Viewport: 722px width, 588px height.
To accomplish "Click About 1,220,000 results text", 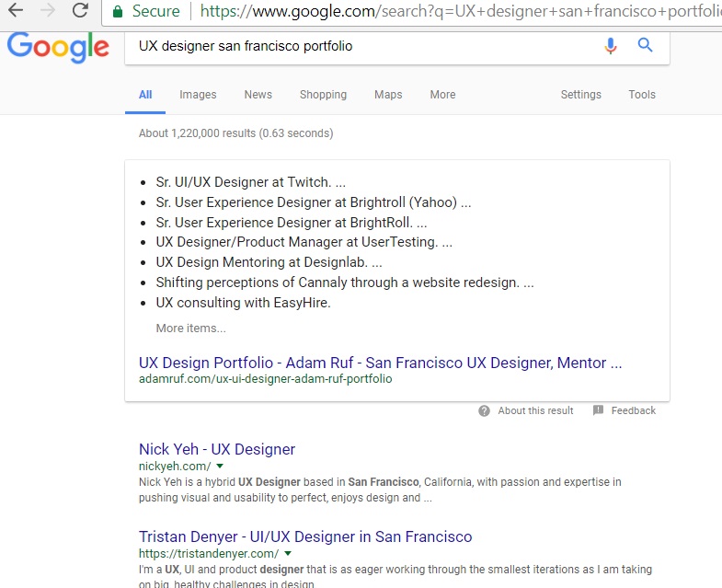I will click(235, 133).
